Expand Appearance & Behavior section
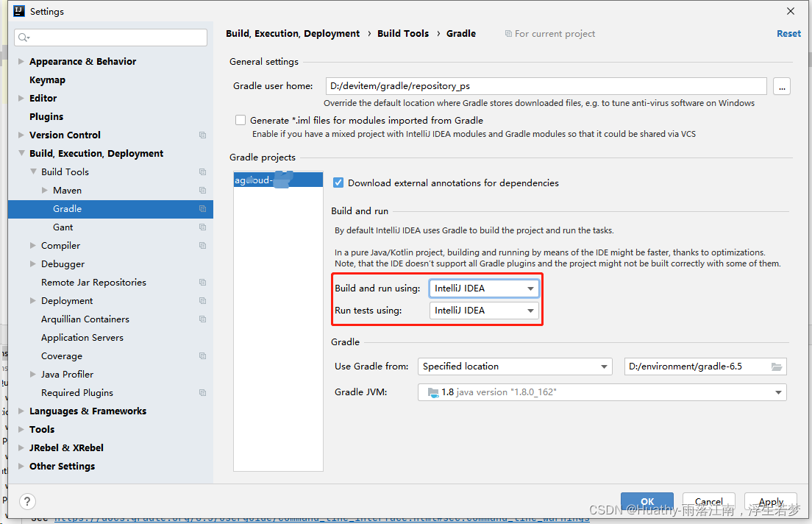The height and width of the screenshot is (524, 812). pos(21,61)
